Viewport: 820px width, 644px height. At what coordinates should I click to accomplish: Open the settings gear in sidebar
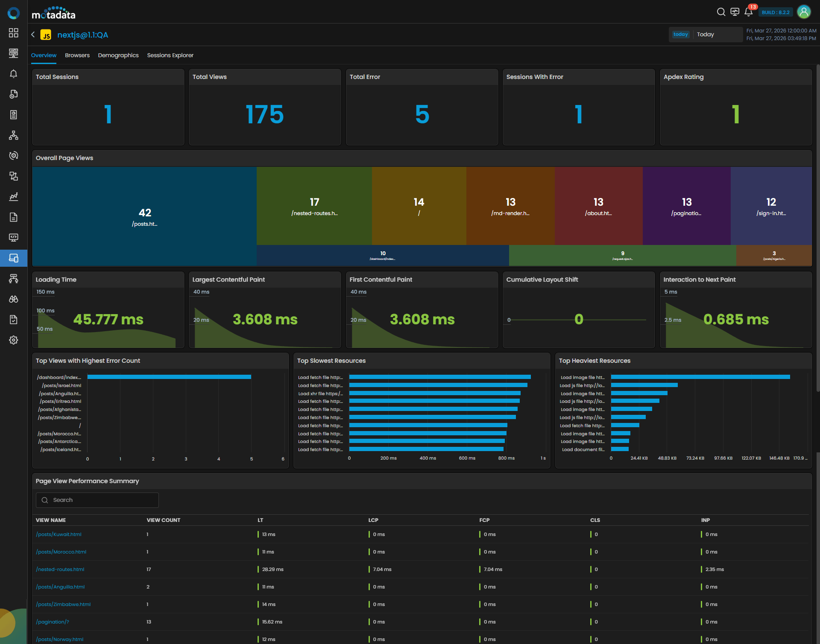point(14,340)
